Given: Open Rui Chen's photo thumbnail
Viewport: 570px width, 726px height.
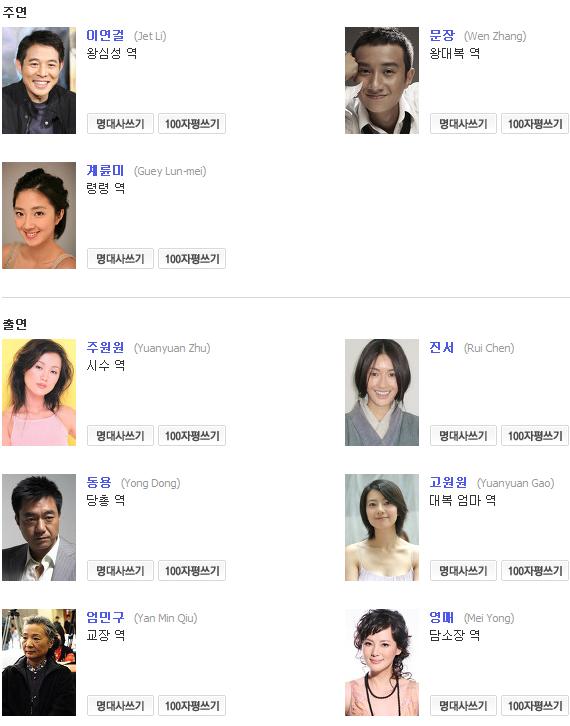Looking at the screenshot, I should click(x=382, y=392).
